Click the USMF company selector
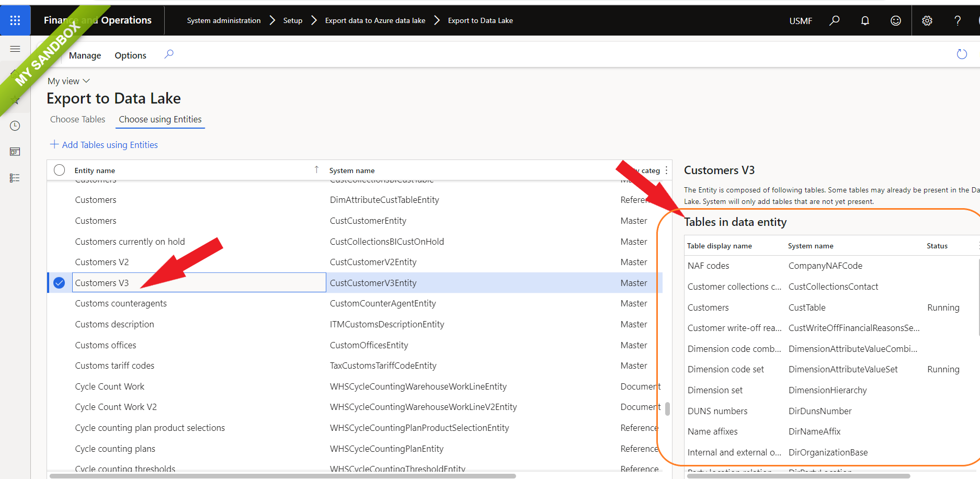980x479 pixels. 801,21
